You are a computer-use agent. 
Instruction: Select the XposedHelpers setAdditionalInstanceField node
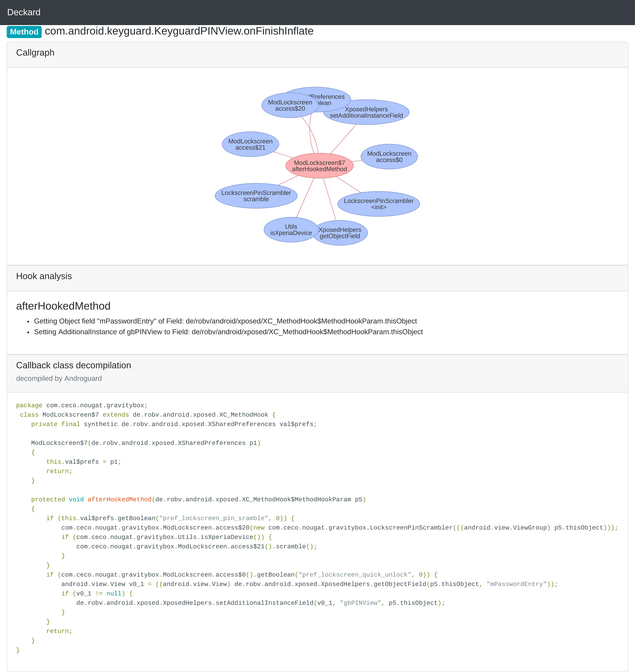[366, 112]
